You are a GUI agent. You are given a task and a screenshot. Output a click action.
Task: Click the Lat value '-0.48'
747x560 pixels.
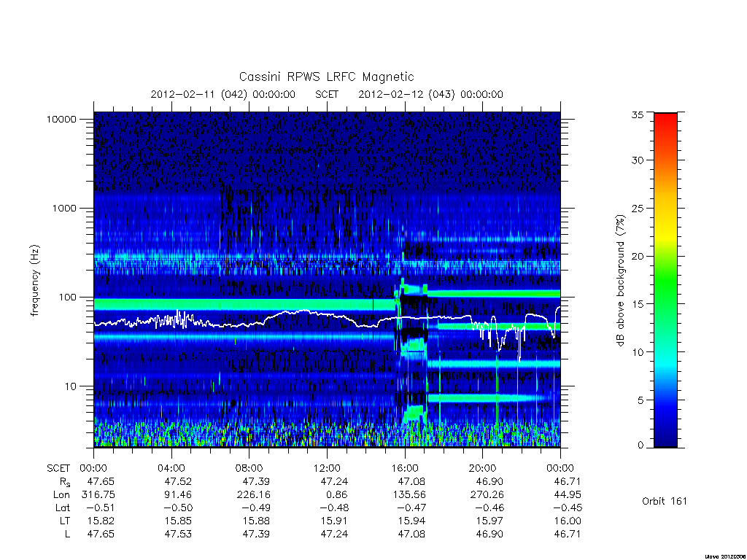pos(333,507)
